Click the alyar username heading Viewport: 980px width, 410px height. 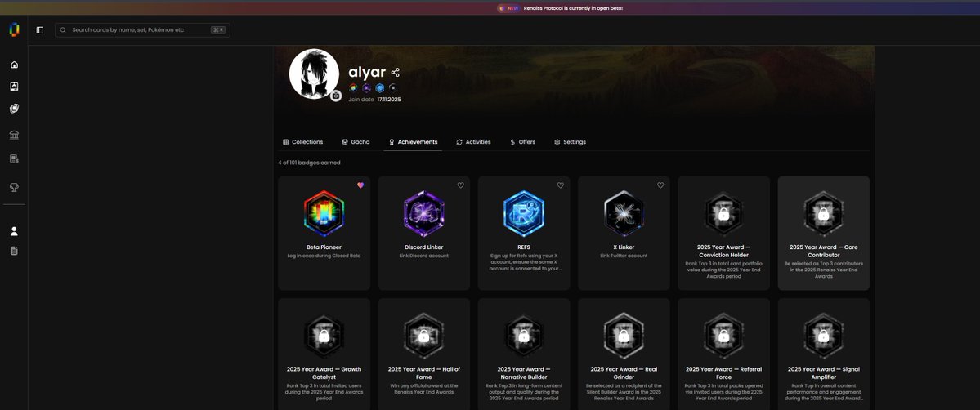pyautogui.click(x=367, y=73)
